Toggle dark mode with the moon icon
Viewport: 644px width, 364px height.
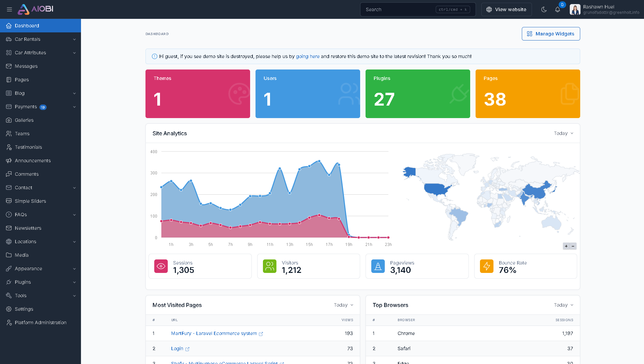544,9
